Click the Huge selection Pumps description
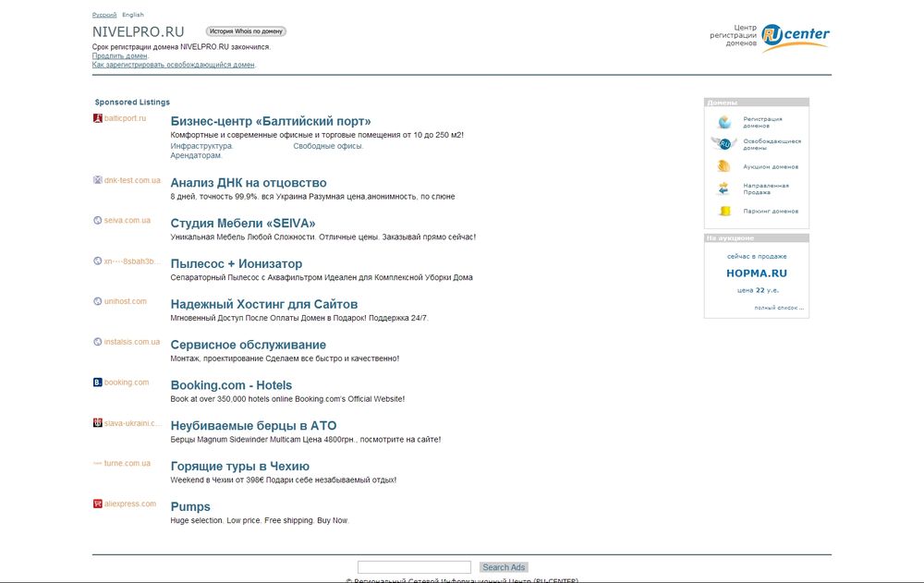 [x=260, y=520]
